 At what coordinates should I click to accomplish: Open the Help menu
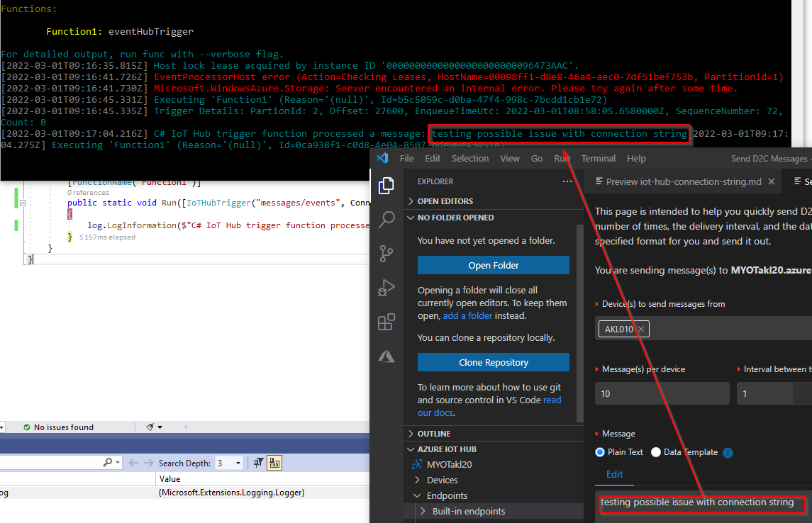click(x=636, y=158)
